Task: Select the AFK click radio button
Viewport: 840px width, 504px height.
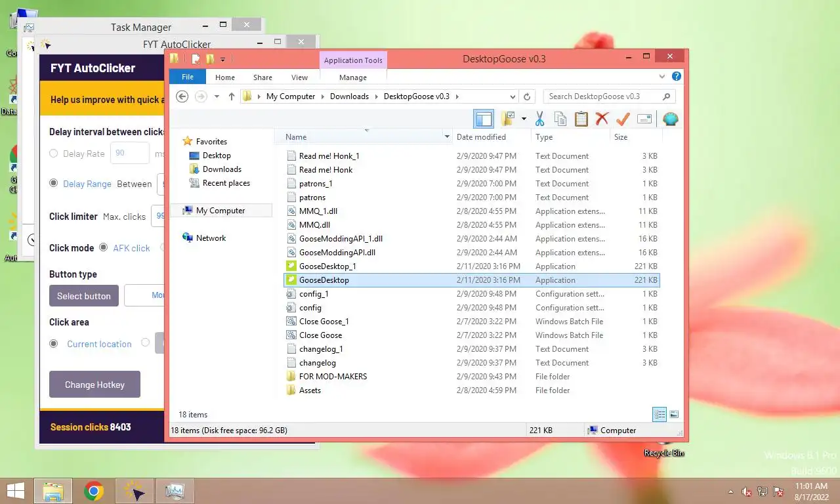Action: 104,247
